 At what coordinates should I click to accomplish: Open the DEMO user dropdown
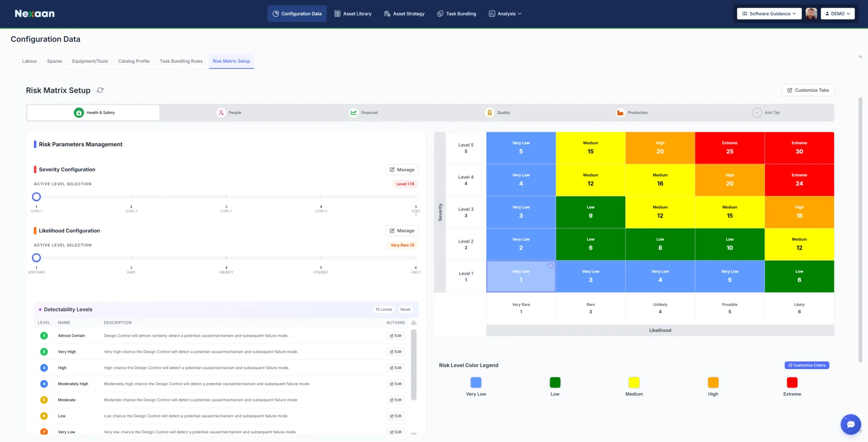click(x=838, y=14)
